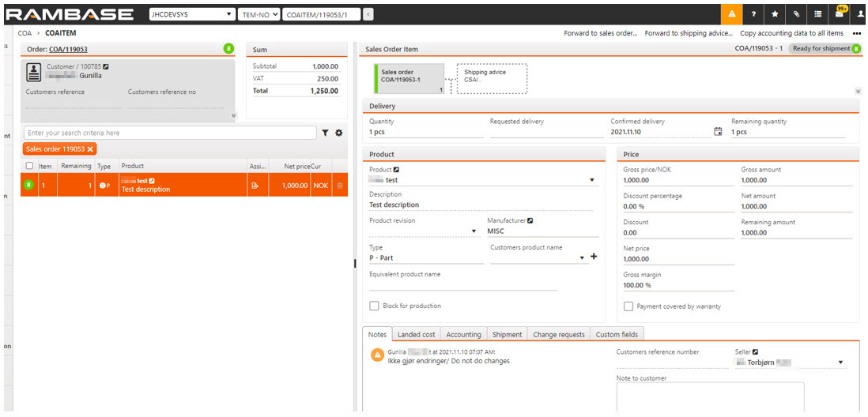Image resolution: width=868 pixels, height=417 pixels.
Task: Click Forward to shipping advice
Action: 688,34
